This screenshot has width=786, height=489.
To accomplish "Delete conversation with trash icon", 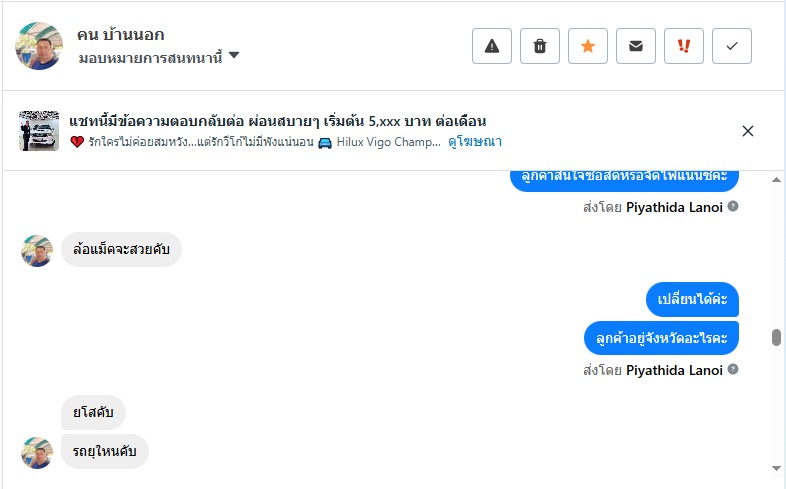I will click(540, 46).
